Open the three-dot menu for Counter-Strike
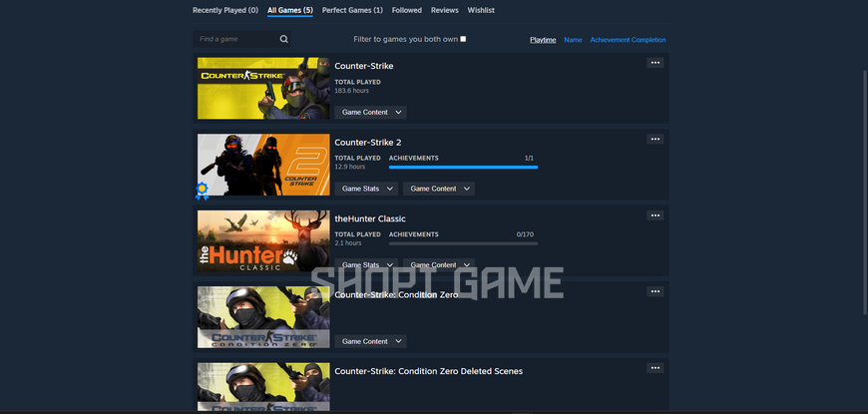The image size is (868, 414). click(x=654, y=63)
